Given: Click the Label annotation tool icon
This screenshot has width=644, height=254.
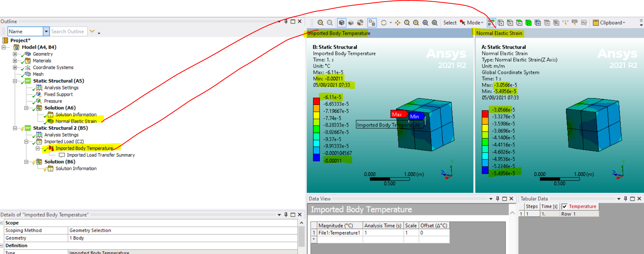Looking at the screenshot, I should pyautogui.click(x=575, y=23).
